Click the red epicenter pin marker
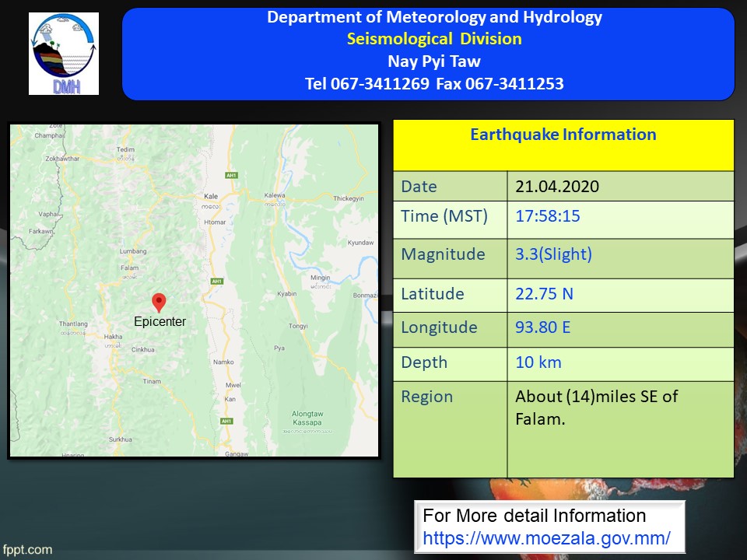 pyautogui.click(x=159, y=303)
